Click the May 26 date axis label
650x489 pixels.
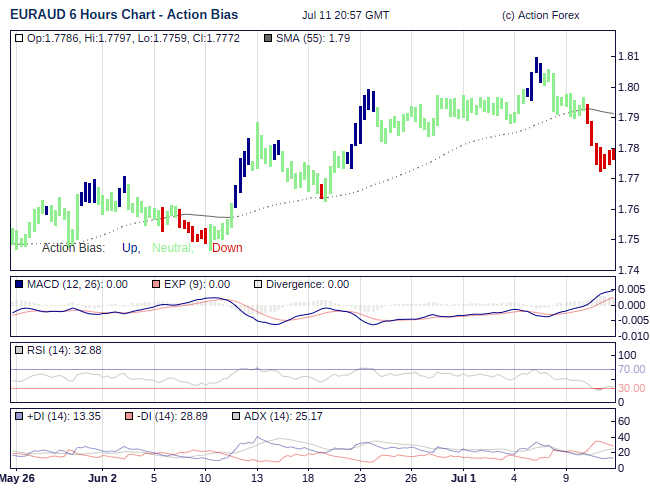(18, 478)
